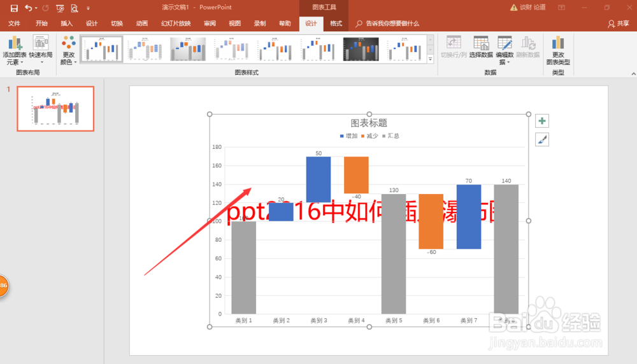Click the 减少 legend entry
Image resolution: width=637 pixels, height=364 pixels.
coord(369,136)
